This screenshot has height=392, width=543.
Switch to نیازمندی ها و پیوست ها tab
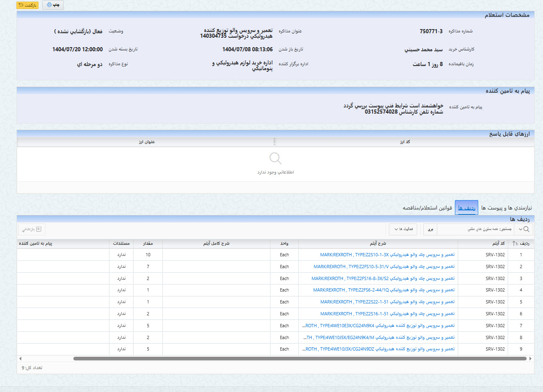point(506,208)
